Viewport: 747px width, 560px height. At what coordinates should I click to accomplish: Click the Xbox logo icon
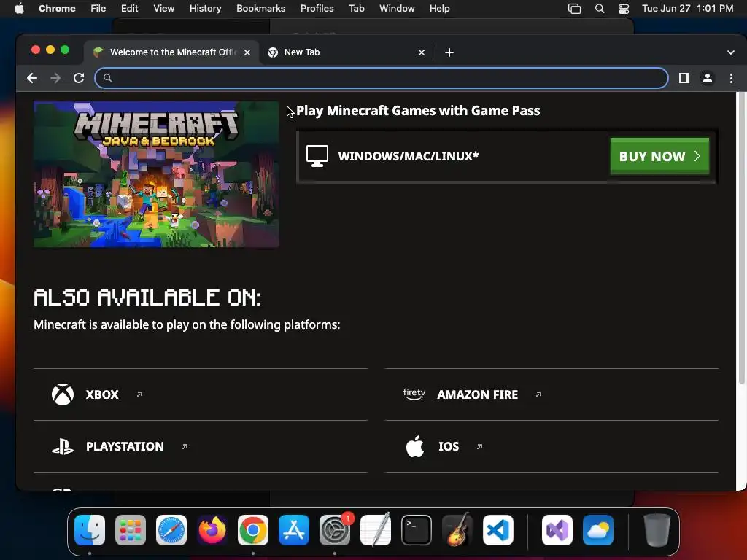coord(63,394)
